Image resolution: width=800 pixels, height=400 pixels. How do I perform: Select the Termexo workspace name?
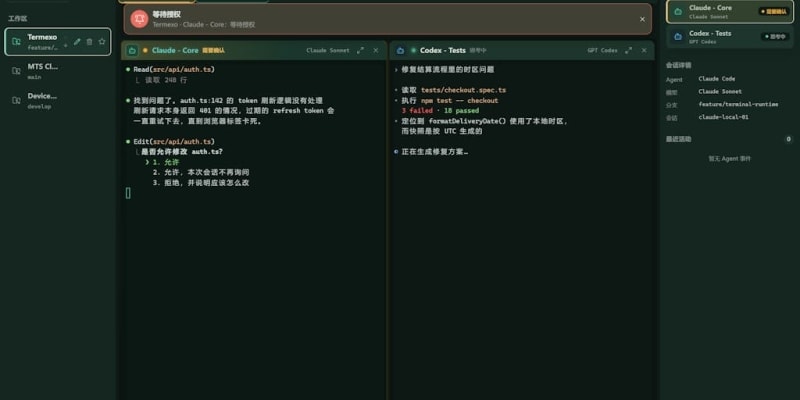[x=42, y=37]
